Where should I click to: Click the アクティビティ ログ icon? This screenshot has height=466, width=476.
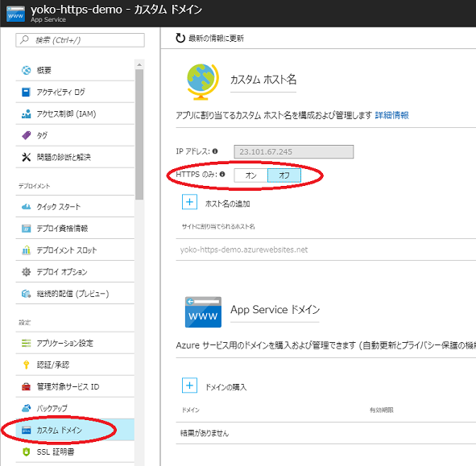pyautogui.click(x=26, y=92)
